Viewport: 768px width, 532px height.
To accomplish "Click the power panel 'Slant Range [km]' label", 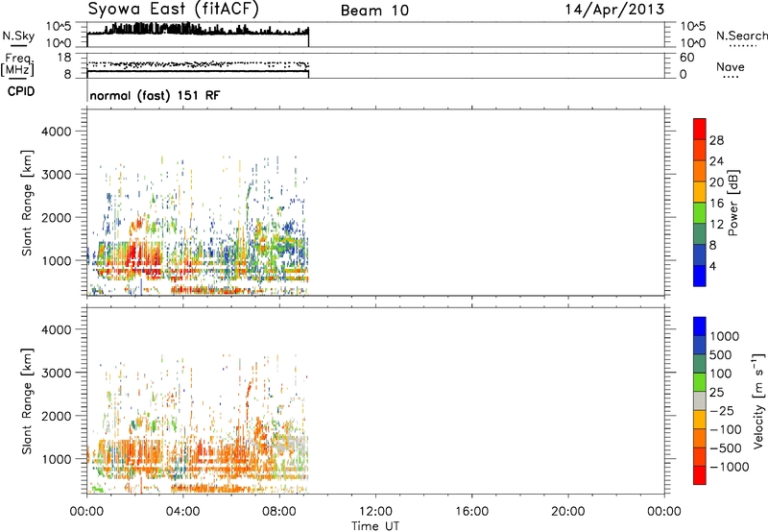I will tap(27, 203).
